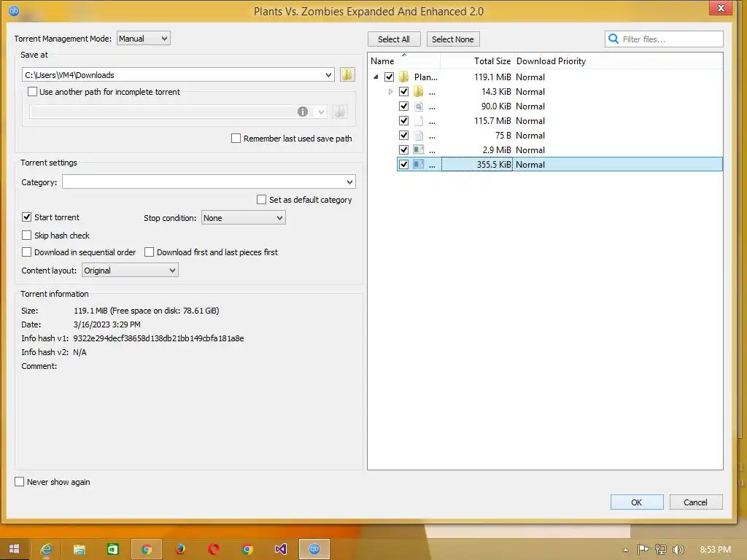Screen dimensions: 747x560
Task: Click the qBittorrent icon in title bar
Action: point(14,10)
